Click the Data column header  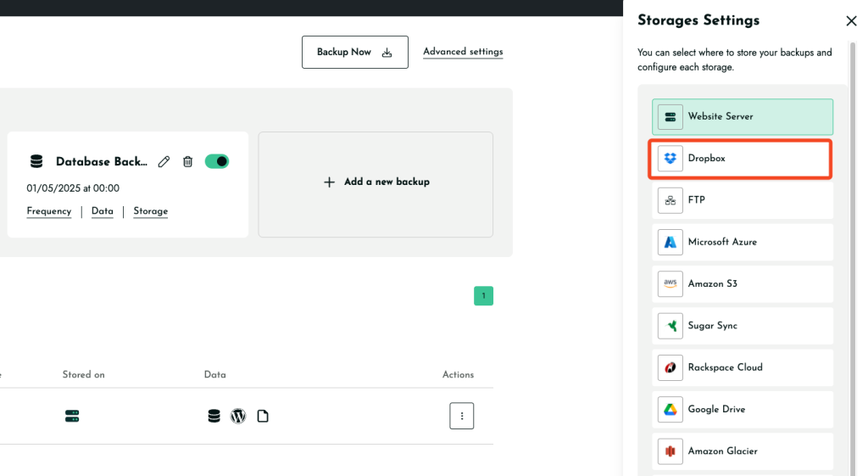tap(214, 374)
